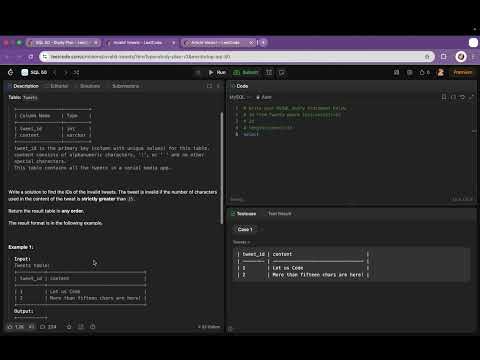Click the LeetCode logo icon
This screenshot has width=480, height=360.
[x=10, y=72]
